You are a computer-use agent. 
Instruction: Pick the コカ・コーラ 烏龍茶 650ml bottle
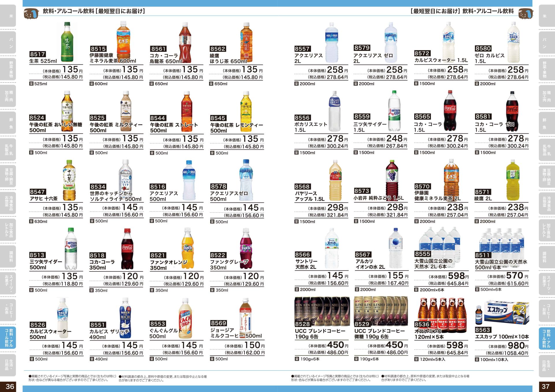(185, 43)
